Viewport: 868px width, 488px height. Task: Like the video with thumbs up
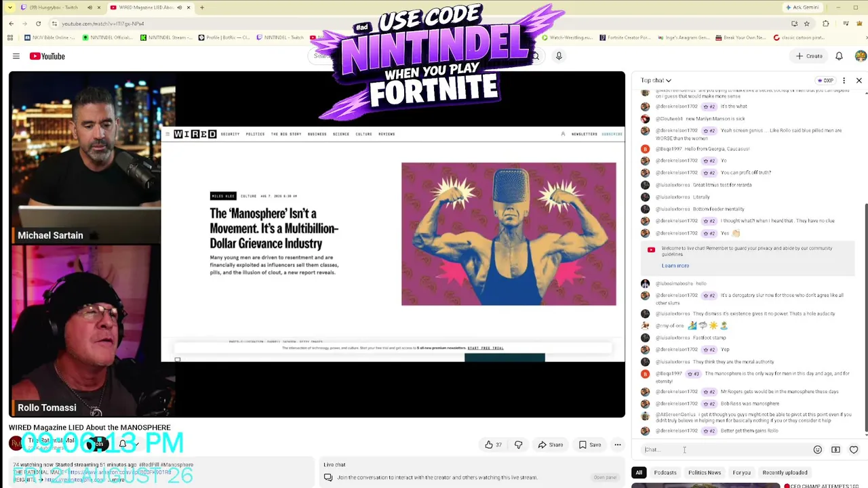click(x=493, y=445)
